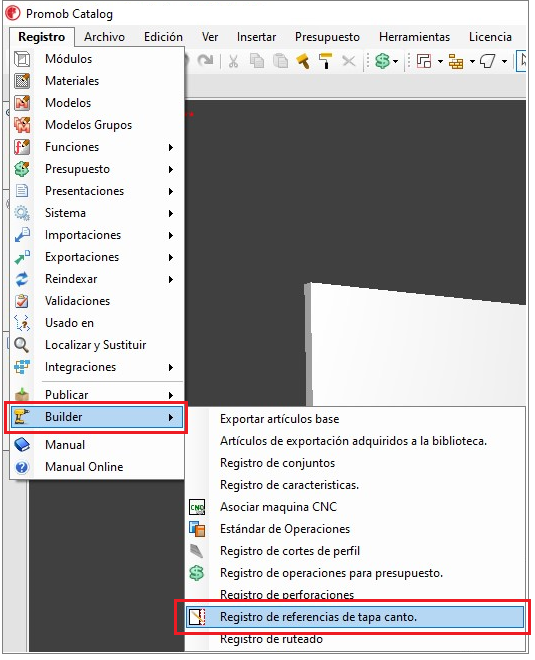The width and height of the screenshot is (535, 660).
Task: Open the Registro menu
Action: pyautogui.click(x=42, y=37)
